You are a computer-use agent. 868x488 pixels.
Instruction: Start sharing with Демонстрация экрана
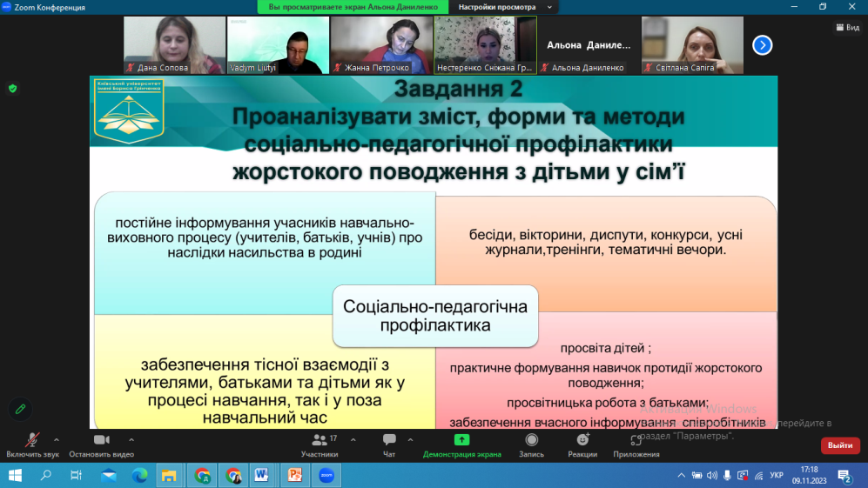tap(461, 441)
